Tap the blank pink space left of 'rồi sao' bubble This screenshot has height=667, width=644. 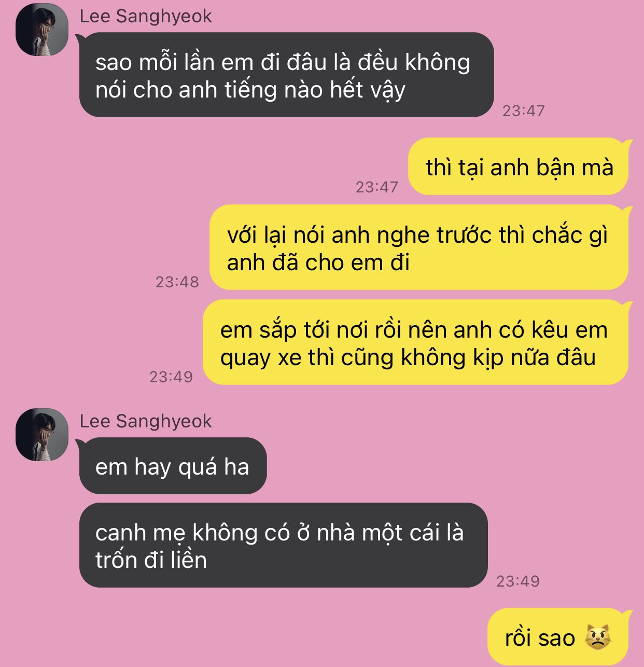click(244, 638)
